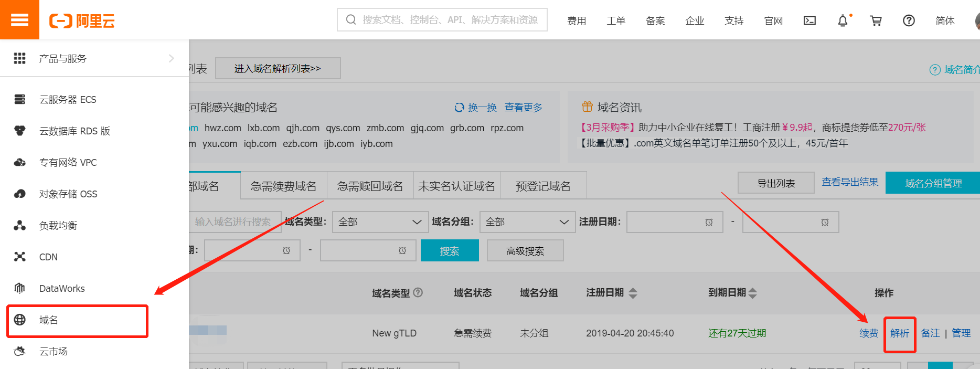Sort by 注册日期 column arrows
This screenshot has width=980, height=369.
click(633, 293)
